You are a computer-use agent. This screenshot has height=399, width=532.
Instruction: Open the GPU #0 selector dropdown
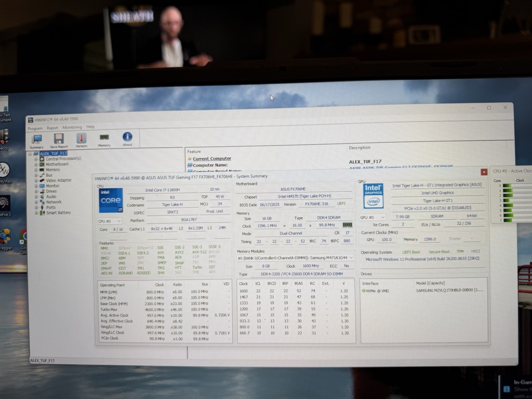coord(373,217)
